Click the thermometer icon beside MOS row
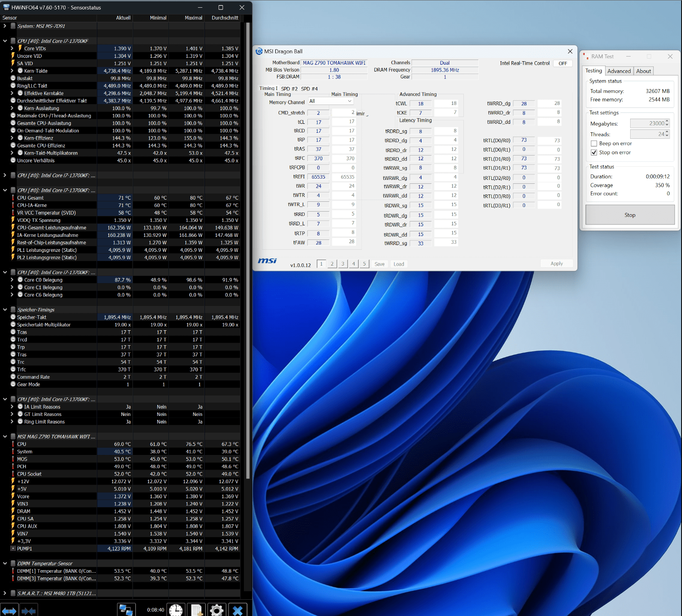The height and width of the screenshot is (616, 682). coord(13,459)
